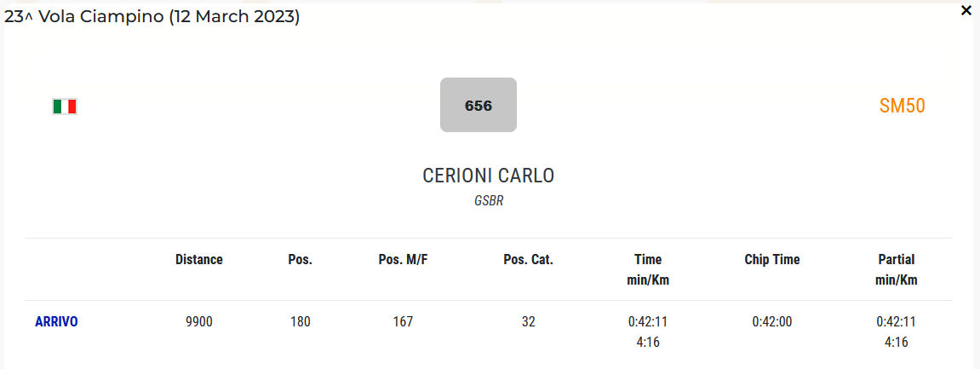Click the gender position value 167
Image resolution: width=980 pixels, height=369 pixels.
(x=403, y=321)
